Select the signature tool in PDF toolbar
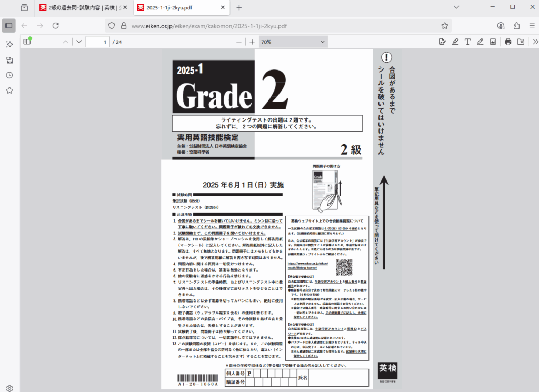This screenshot has height=392, width=539. point(442,42)
